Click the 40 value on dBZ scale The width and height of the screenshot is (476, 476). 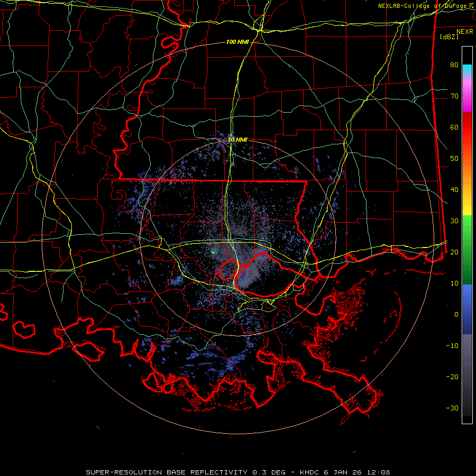click(454, 190)
